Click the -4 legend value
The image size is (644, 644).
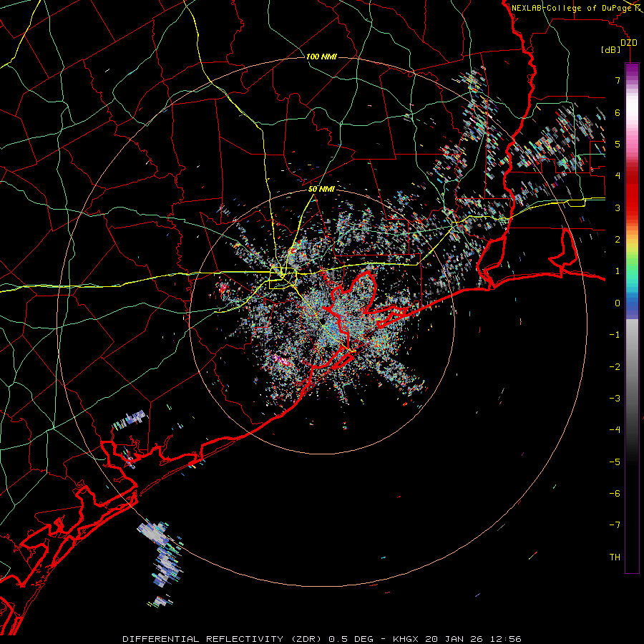(x=615, y=430)
